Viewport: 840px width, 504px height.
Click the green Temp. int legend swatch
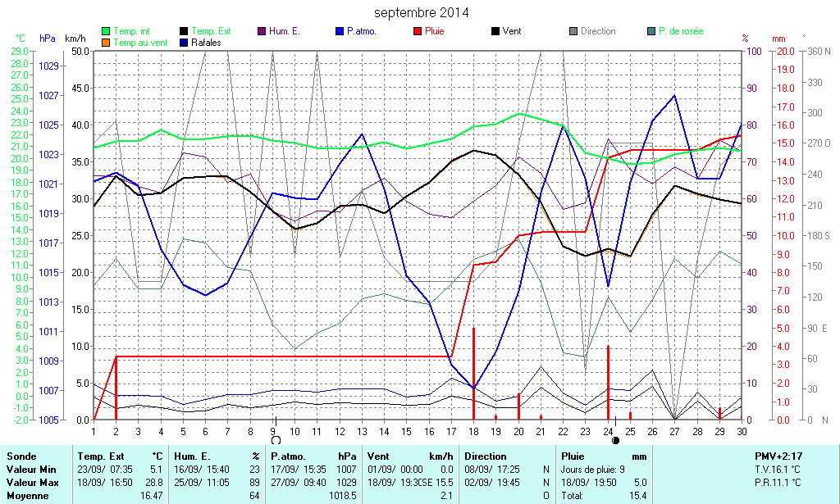(106, 32)
